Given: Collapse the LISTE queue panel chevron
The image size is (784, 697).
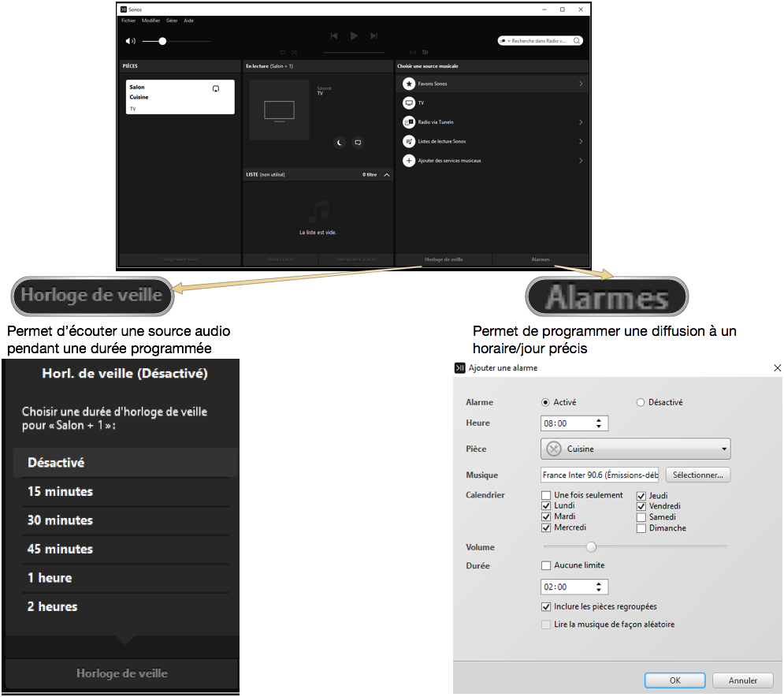Looking at the screenshot, I should coord(386,175).
